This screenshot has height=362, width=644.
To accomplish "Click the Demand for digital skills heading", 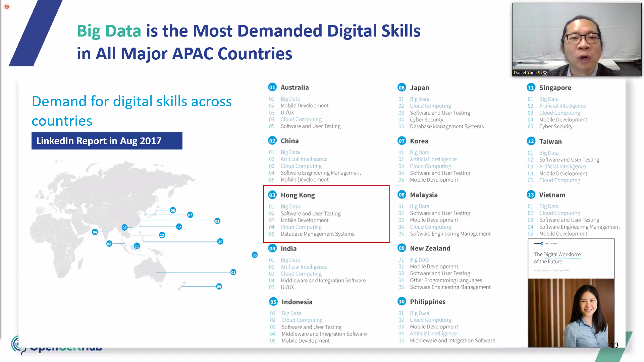I will (131, 111).
